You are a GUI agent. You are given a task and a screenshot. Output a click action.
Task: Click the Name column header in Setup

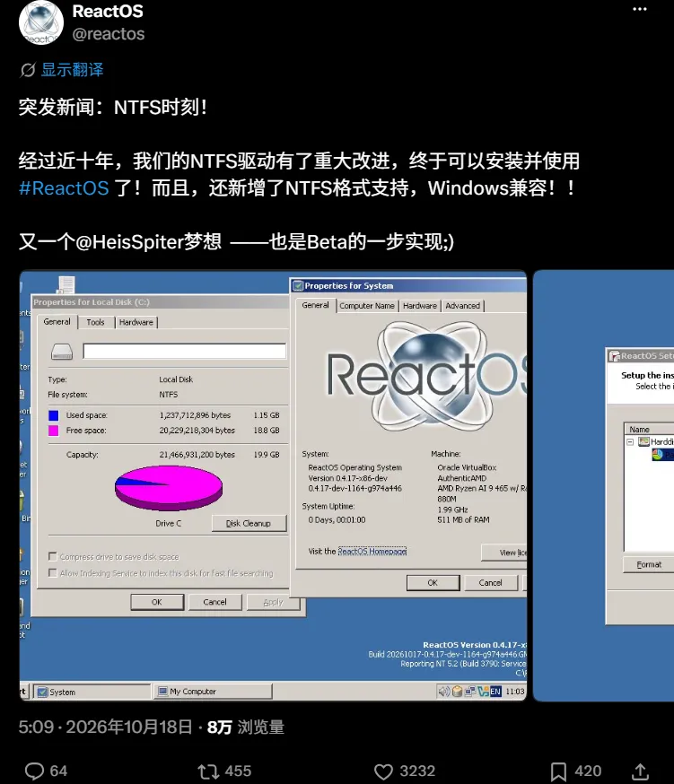tap(649, 429)
